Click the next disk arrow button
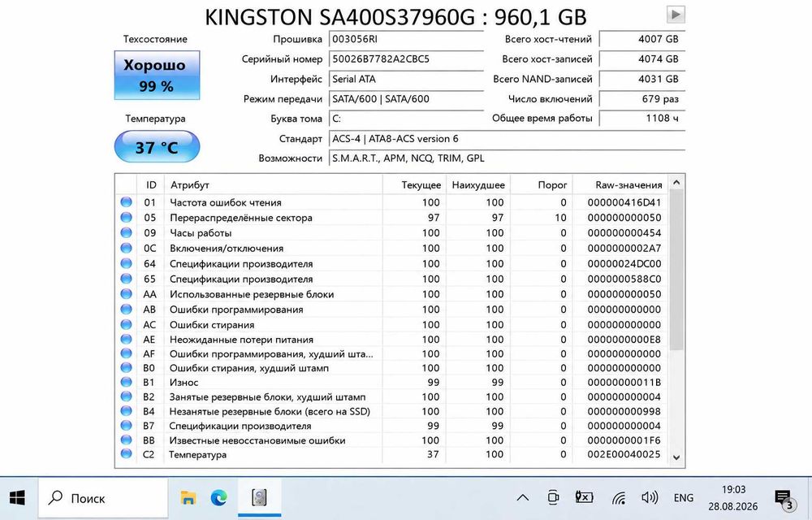The height and width of the screenshot is (520, 812). pyautogui.click(x=676, y=15)
